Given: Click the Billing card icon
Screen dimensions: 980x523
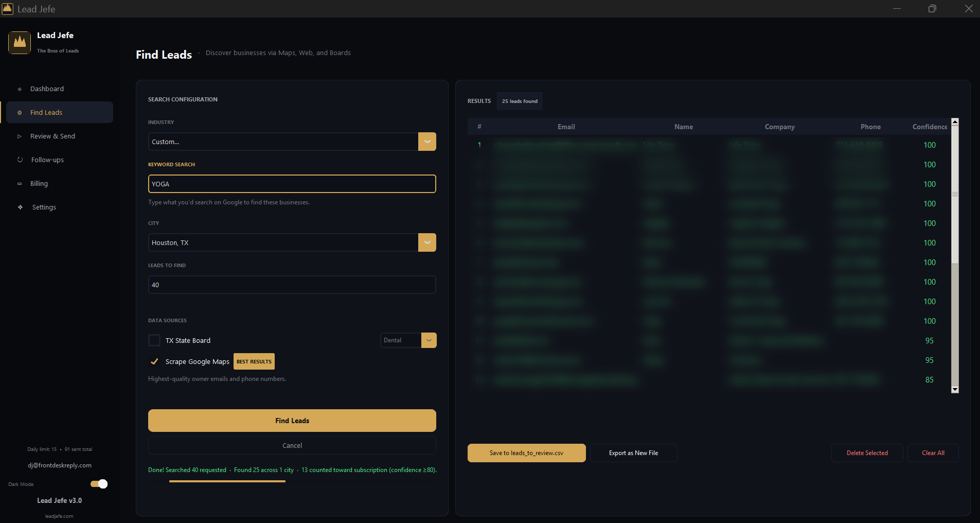Looking at the screenshot, I should point(20,184).
